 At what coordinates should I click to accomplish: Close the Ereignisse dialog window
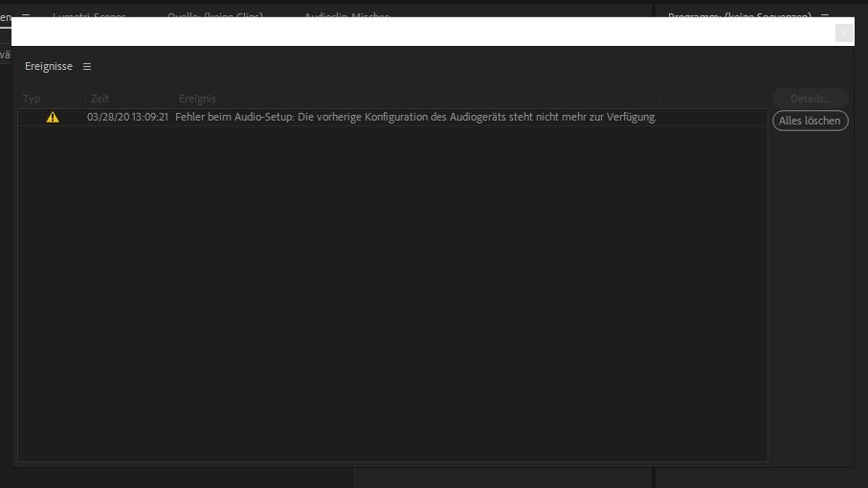[844, 33]
